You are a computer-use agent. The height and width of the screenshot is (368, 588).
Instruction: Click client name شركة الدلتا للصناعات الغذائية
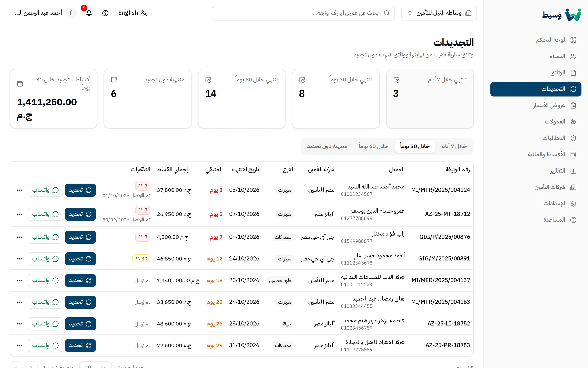point(373,277)
